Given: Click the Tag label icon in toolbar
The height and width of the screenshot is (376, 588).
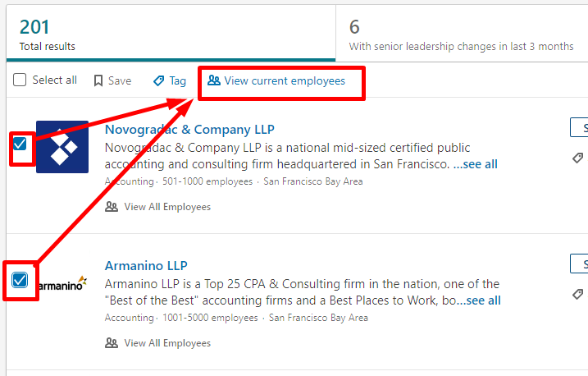Looking at the screenshot, I should click(x=158, y=80).
